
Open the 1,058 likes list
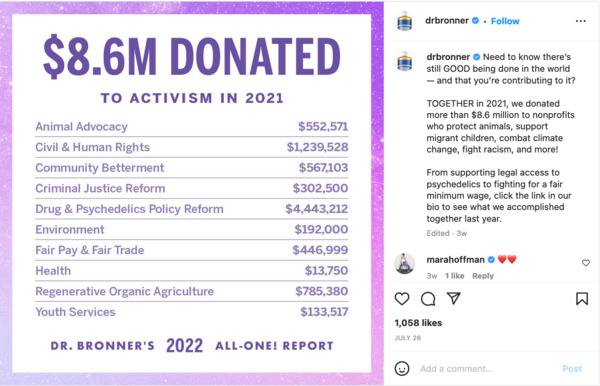point(418,323)
